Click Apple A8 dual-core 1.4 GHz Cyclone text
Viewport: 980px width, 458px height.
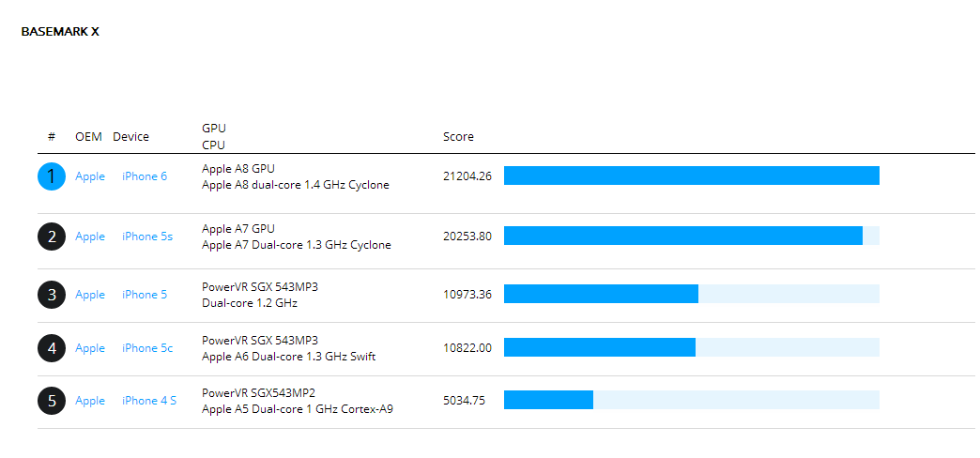click(x=295, y=185)
